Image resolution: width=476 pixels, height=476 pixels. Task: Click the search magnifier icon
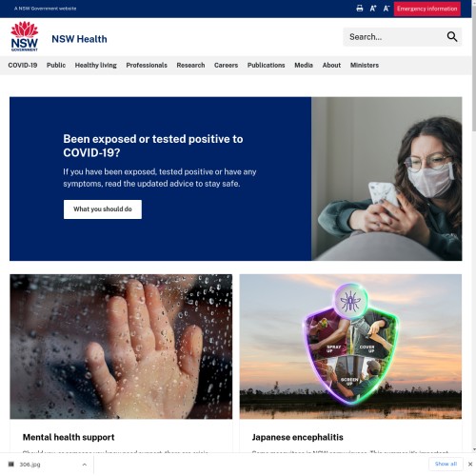[x=452, y=37]
